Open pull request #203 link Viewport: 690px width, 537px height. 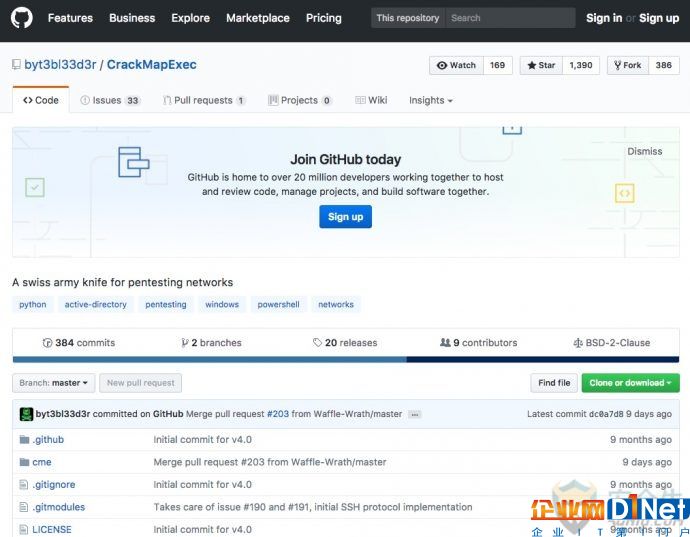[278, 414]
